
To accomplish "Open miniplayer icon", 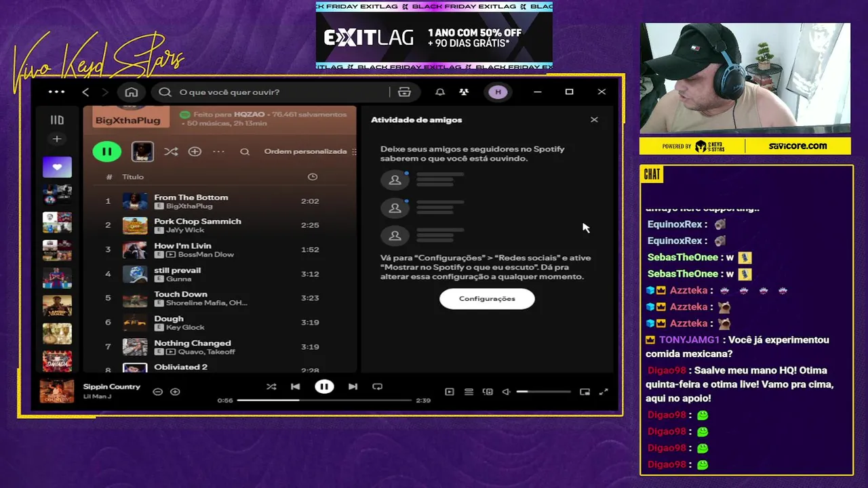I will click(x=585, y=392).
